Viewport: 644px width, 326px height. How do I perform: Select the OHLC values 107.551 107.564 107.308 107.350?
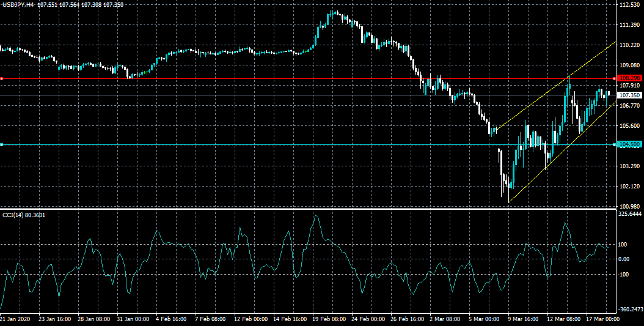tap(79, 4)
